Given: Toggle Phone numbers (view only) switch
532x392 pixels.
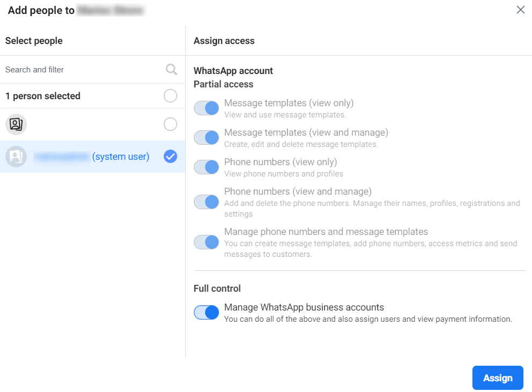Looking at the screenshot, I should 206,167.
